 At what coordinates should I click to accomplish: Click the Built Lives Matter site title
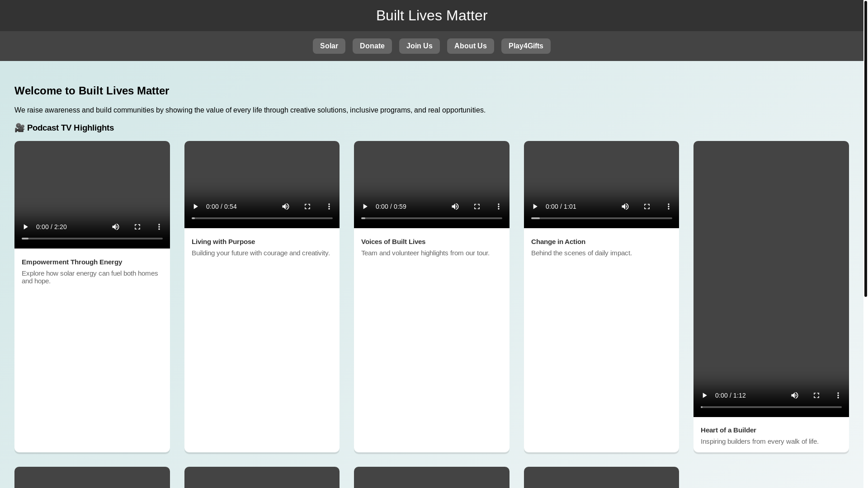coord(432,15)
